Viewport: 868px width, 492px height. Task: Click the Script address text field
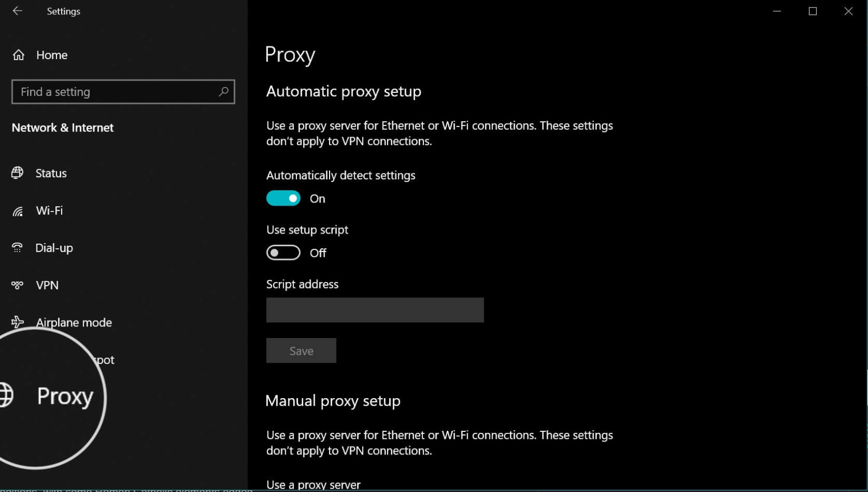[375, 310]
